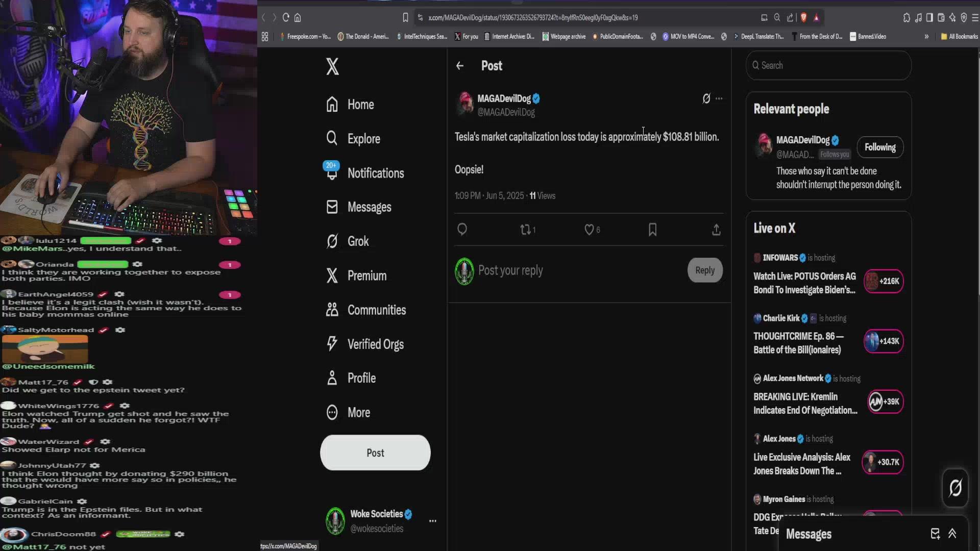Open Profile in the sidebar
The image size is (980, 551).
tap(351, 378)
